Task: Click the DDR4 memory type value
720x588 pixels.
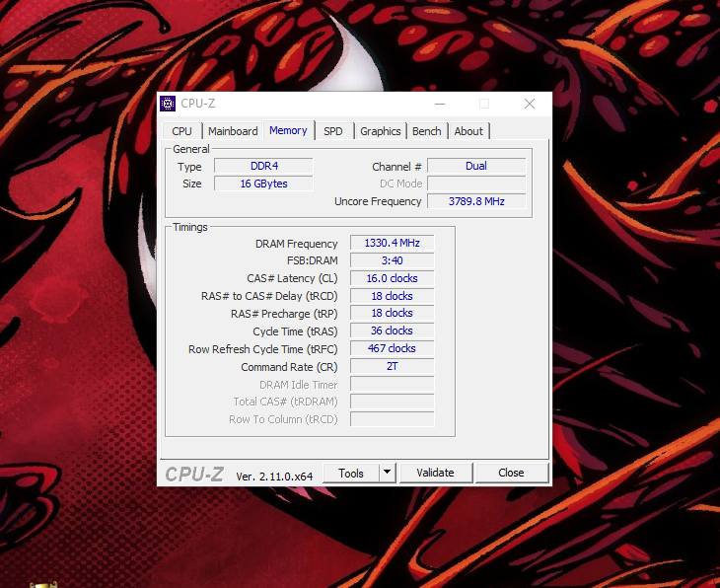Action: click(x=264, y=166)
